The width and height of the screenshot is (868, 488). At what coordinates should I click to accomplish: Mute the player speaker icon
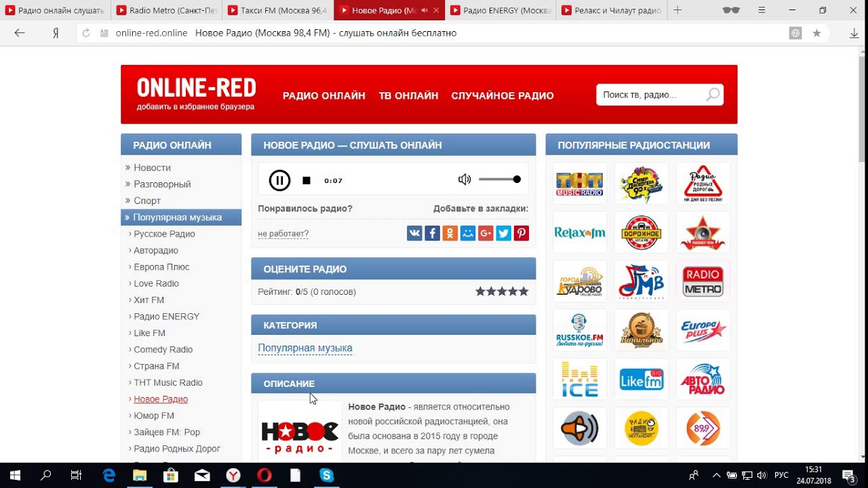465,180
